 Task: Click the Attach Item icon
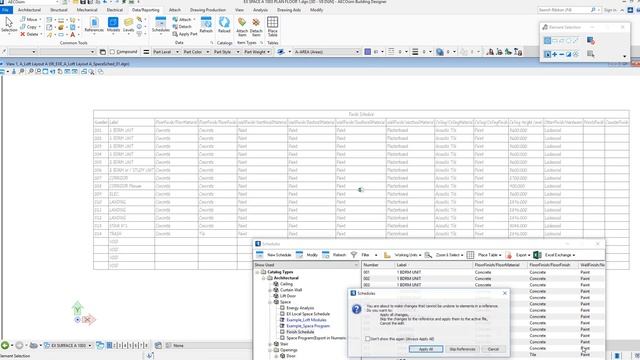[x=242, y=27]
